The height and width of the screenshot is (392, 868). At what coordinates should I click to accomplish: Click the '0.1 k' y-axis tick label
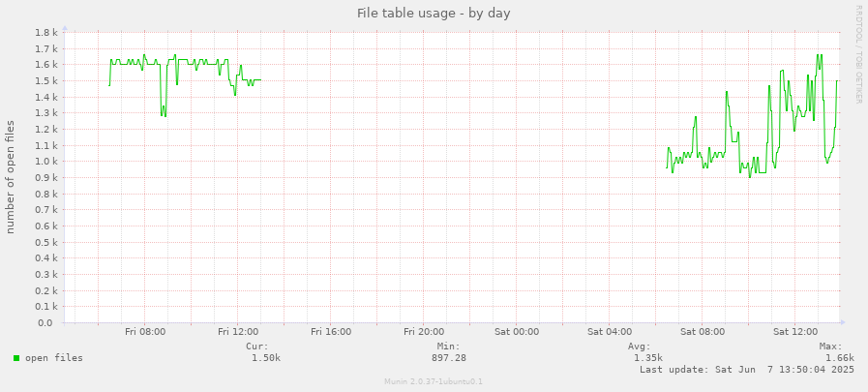(x=47, y=307)
